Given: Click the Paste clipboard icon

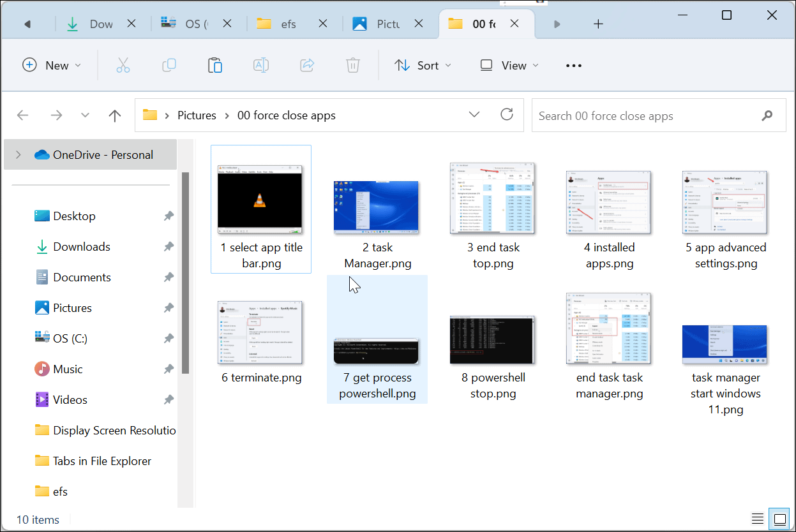Looking at the screenshot, I should coord(215,65).
